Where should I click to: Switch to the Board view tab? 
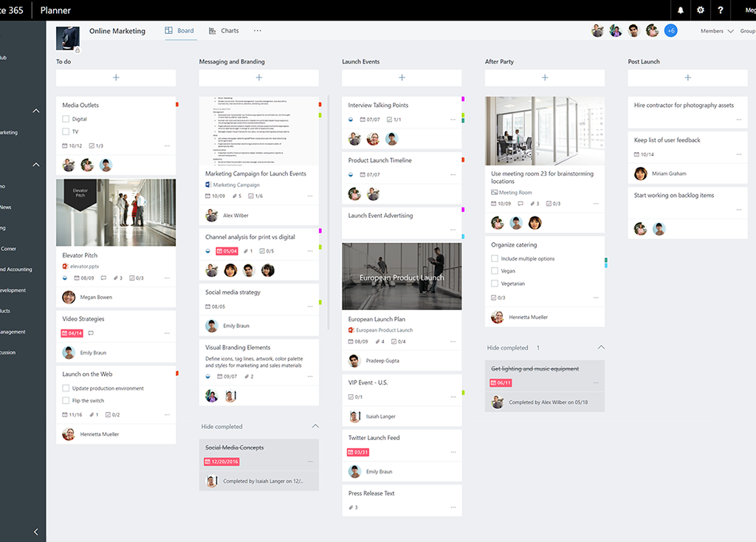pos(179,31)
